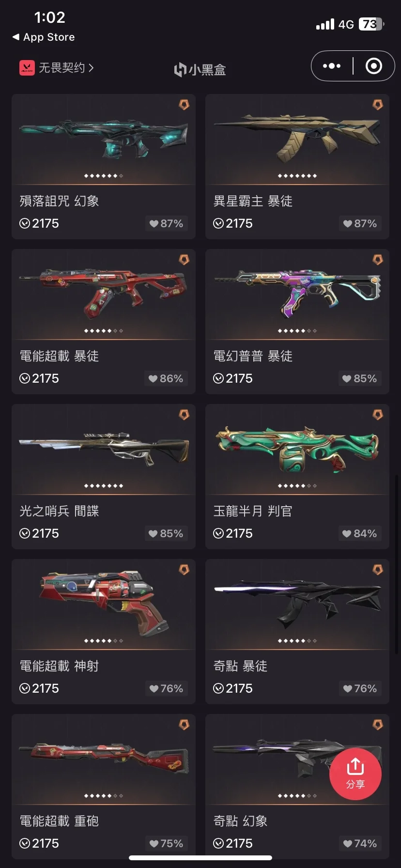This screenshot has height=868, width=401.
Task: Like 奇點 幻象 via 74% heart
Action: coord(360,843)
